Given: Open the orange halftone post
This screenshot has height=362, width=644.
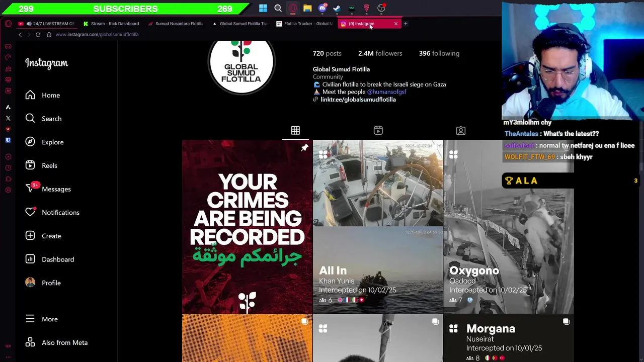Looking at the screenshot, I should coord(247,338).
